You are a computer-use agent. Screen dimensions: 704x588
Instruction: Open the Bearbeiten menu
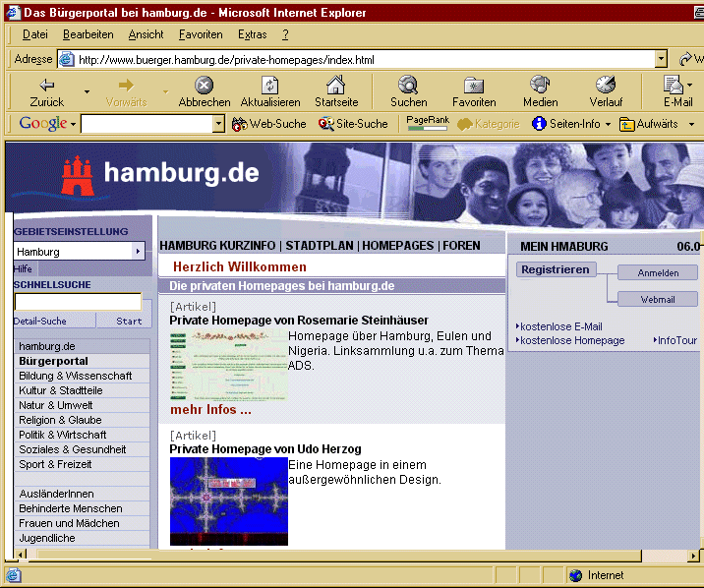point(88,34)
